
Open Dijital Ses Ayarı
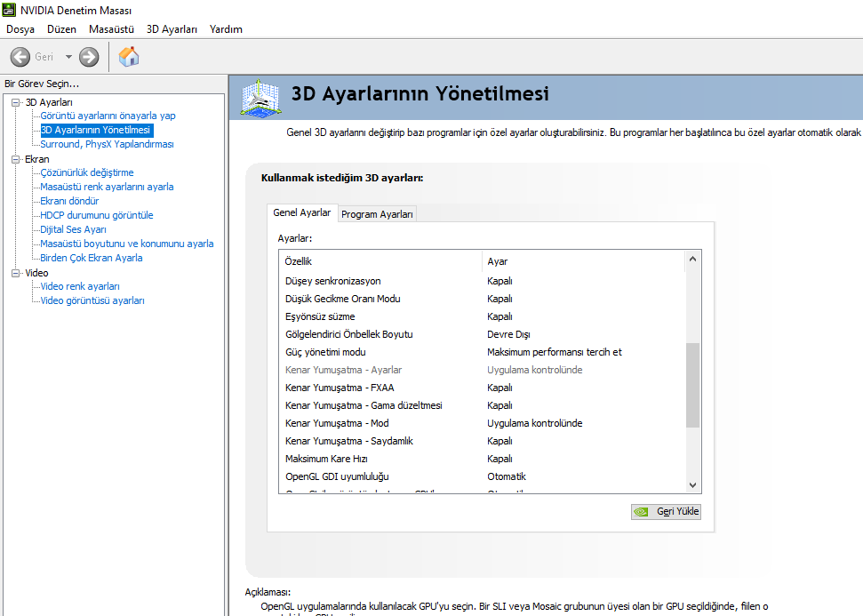click(73, 229)
